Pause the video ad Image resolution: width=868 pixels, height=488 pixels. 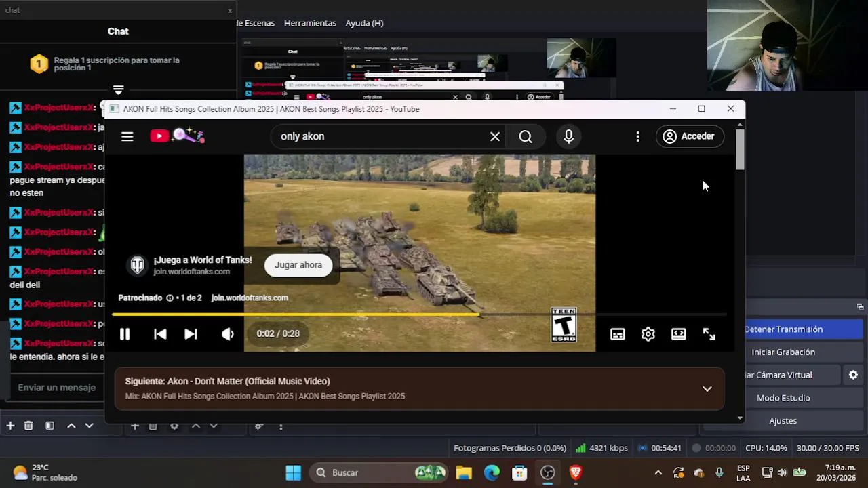125,333
